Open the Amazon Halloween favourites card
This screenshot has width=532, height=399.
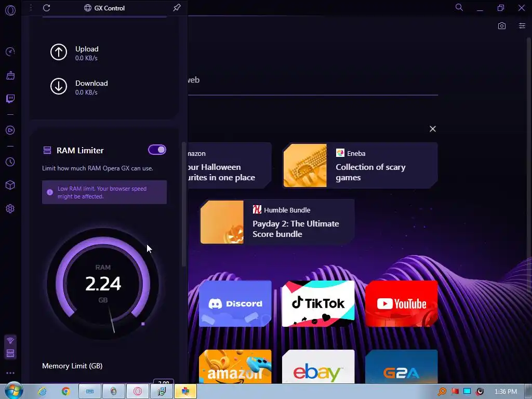click(x=230, y=166)
